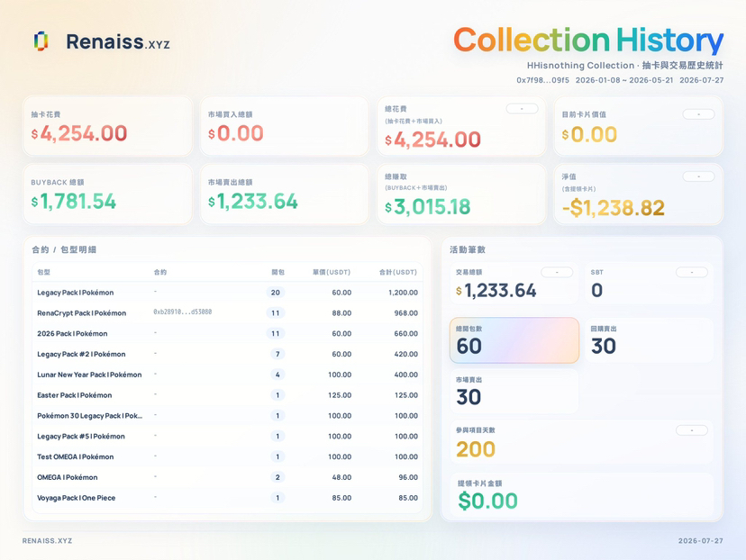Click the 回購賣出 value 30
The image size is (746, 560).
604,346
